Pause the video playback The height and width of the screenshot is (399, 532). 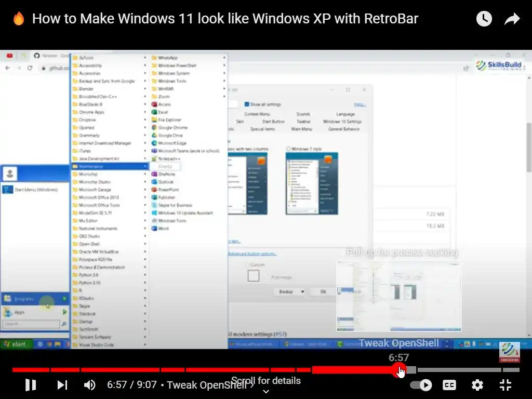[x=31, y=385]
